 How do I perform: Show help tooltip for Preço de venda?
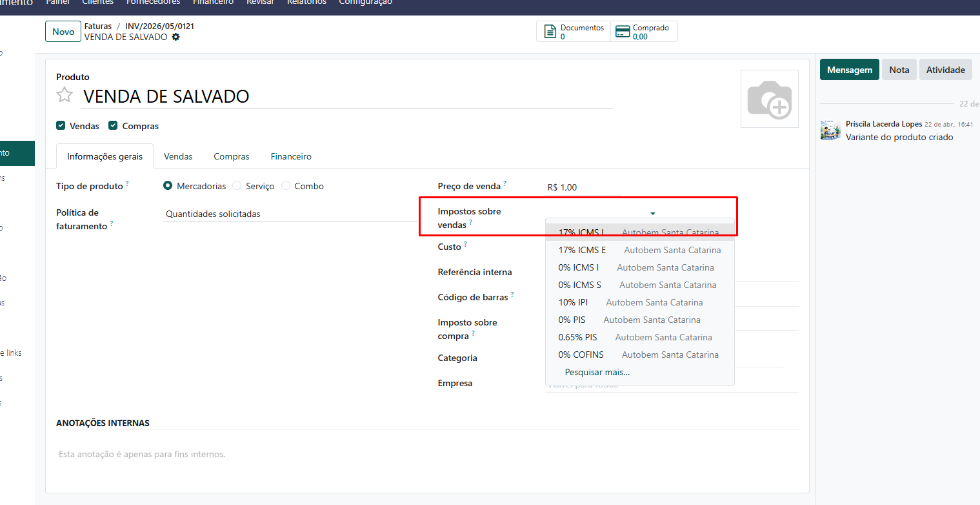(505, 184)
